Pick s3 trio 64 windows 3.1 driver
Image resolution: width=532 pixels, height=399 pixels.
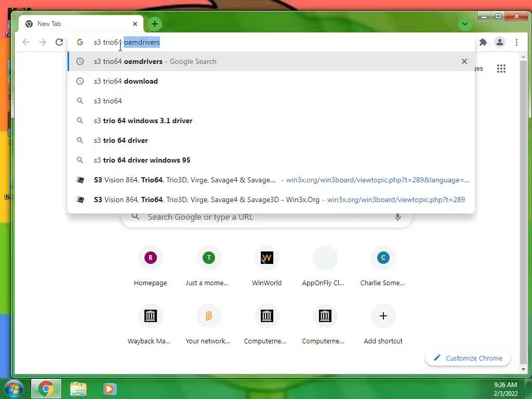point(271,121)
